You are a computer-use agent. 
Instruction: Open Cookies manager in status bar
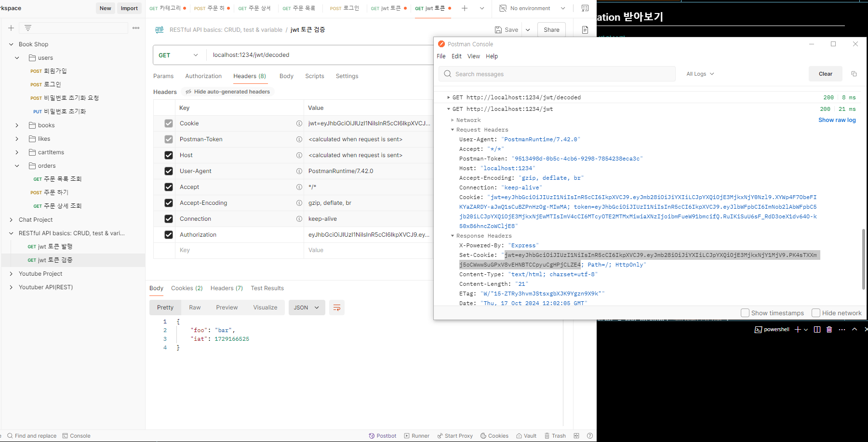tap(494, 436)
